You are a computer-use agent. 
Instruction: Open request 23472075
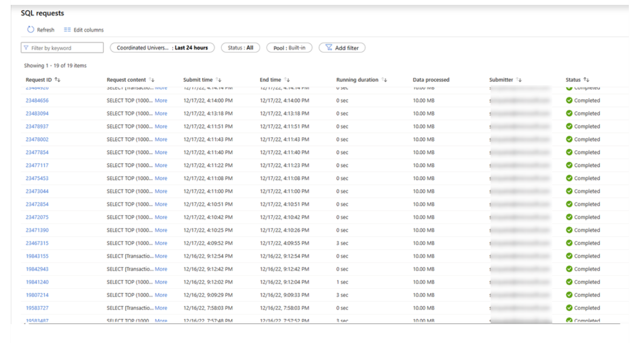(37, 217)
